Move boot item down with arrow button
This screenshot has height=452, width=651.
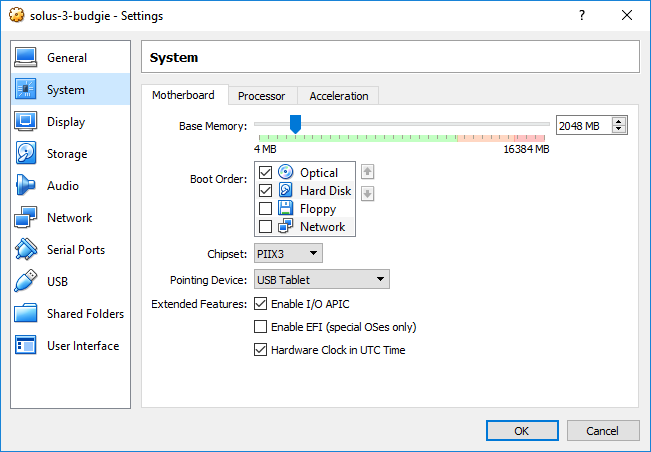point(367,193)
